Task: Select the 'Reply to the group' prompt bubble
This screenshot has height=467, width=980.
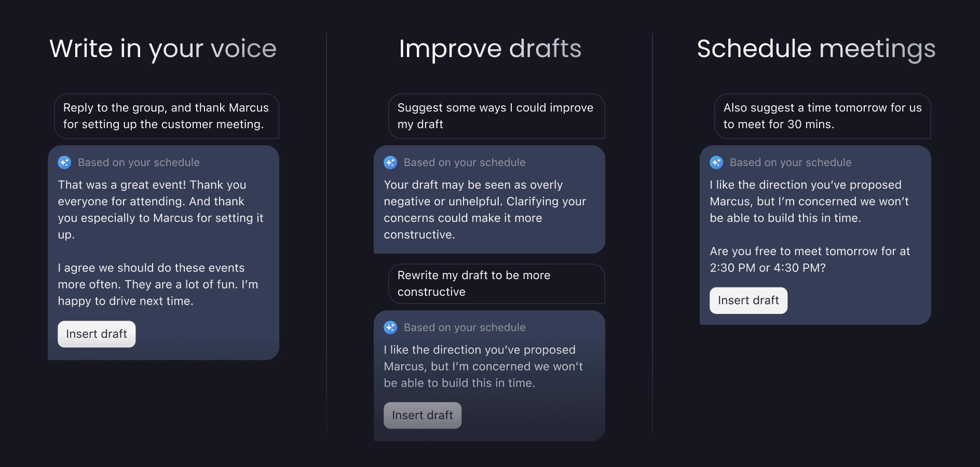Action: click(166, 116)
